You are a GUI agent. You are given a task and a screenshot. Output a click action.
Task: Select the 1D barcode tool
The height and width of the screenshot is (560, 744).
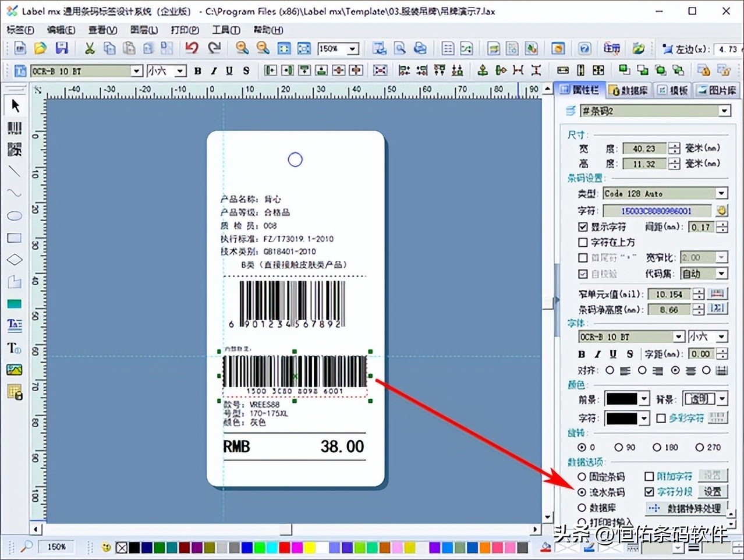(x=15, y=128)
